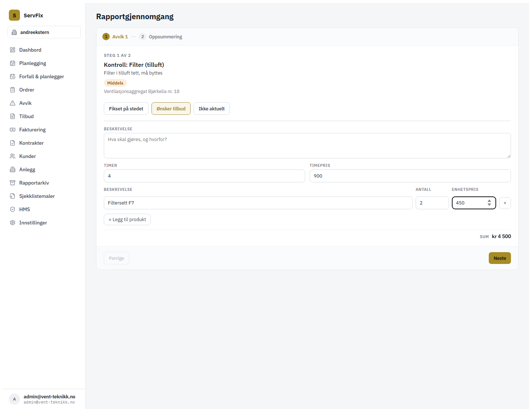This screenshot has width=532, height=412.
Task: Click the 'Middels' severity badge
Action: 115,83
